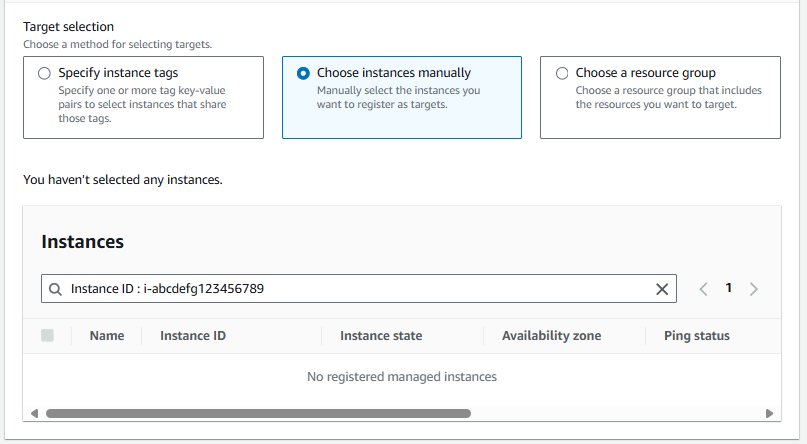This screenshot has height=444, width=807.
Task: Click the left arrow of the horizontal scrollbar
Action: 34,414
